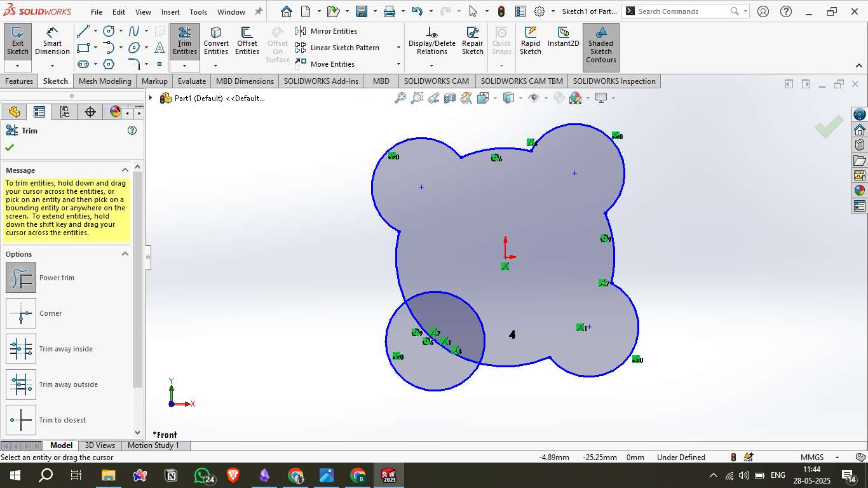
Task: Select Trim to closest option
Action: pos(21,420)
